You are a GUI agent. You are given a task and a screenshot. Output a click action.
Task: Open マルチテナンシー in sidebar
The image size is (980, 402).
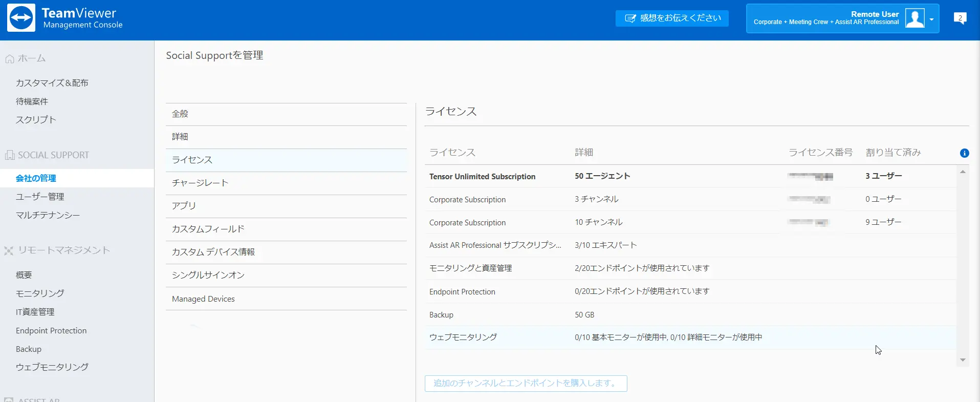[x=48, y=215]
